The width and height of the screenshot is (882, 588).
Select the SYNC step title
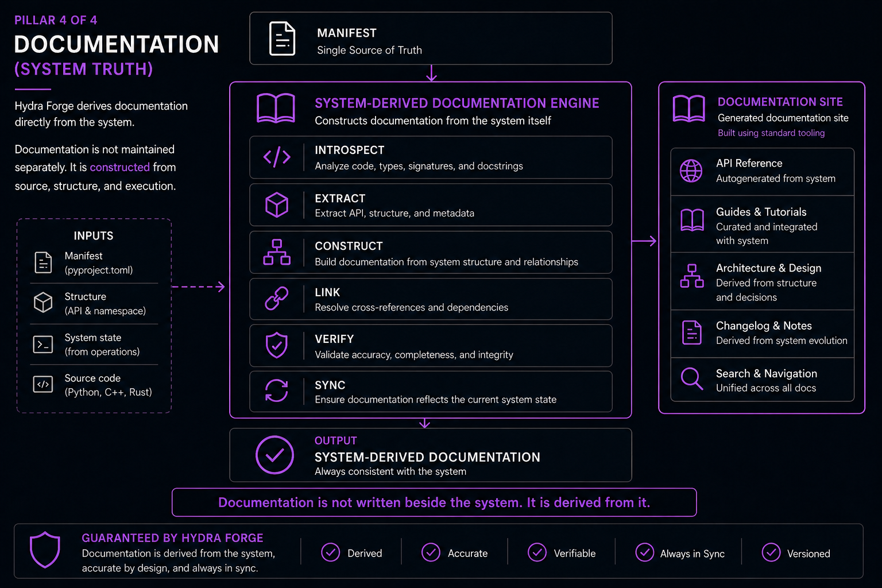pos(330,385)
